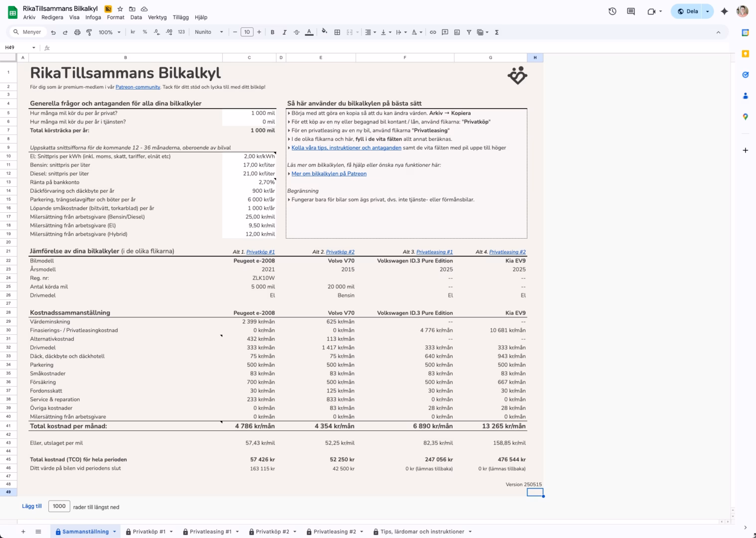Show all sheets list

click(38, 532)
